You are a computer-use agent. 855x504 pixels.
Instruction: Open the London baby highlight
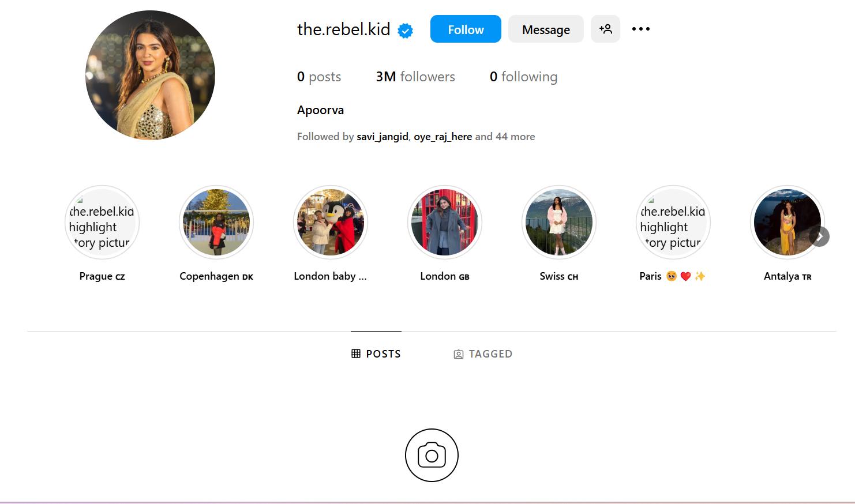point(331,223)
